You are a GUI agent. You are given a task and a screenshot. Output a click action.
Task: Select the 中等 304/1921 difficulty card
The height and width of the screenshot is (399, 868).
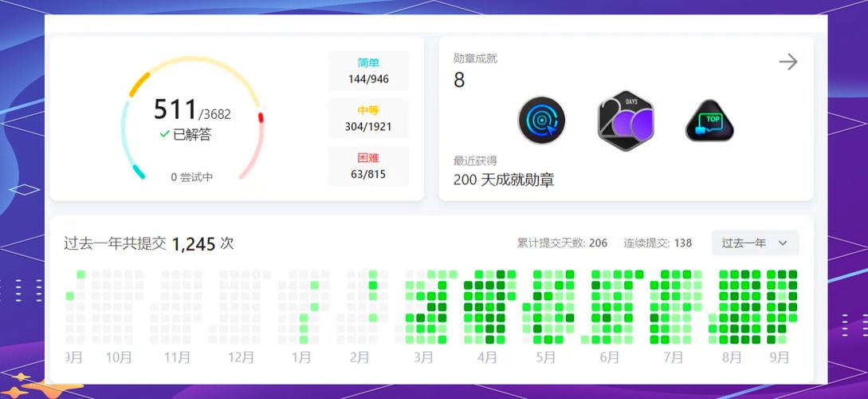369,119
